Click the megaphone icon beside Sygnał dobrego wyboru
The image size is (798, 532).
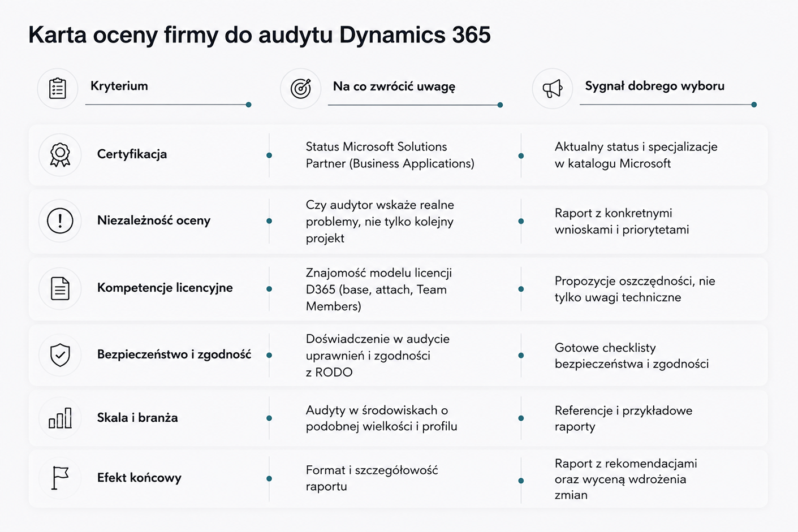click(x=553, y=89)
